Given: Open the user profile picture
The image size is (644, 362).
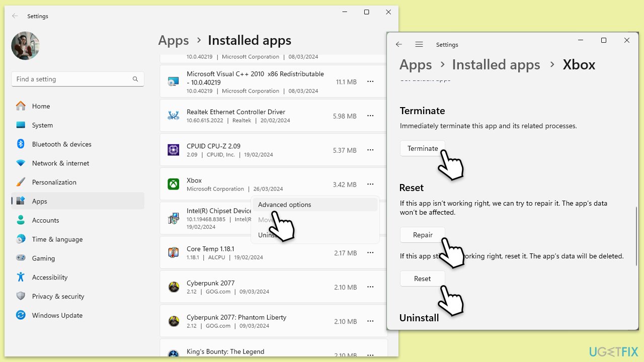Looking at the screenshot, I should click(25, 46).
